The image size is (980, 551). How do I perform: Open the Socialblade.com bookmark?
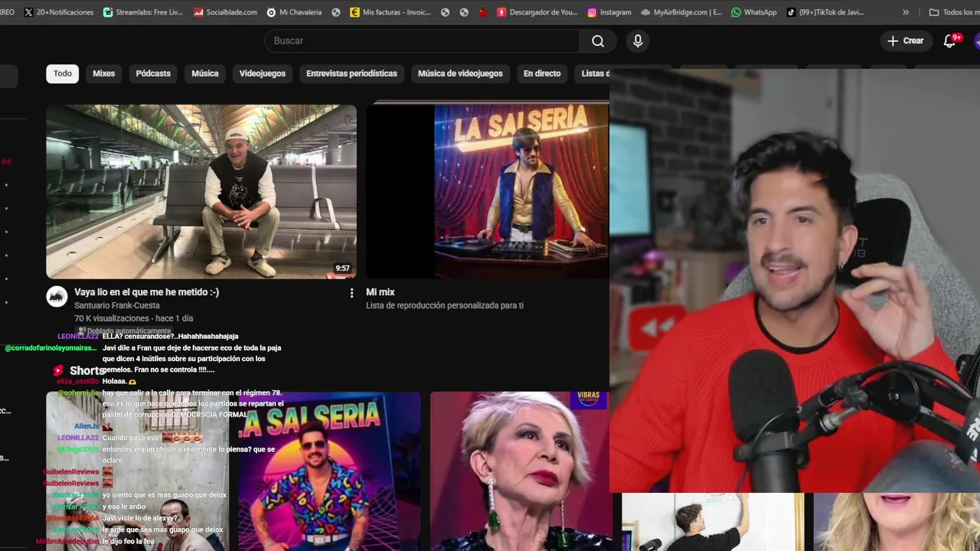(x=225, y=12)
